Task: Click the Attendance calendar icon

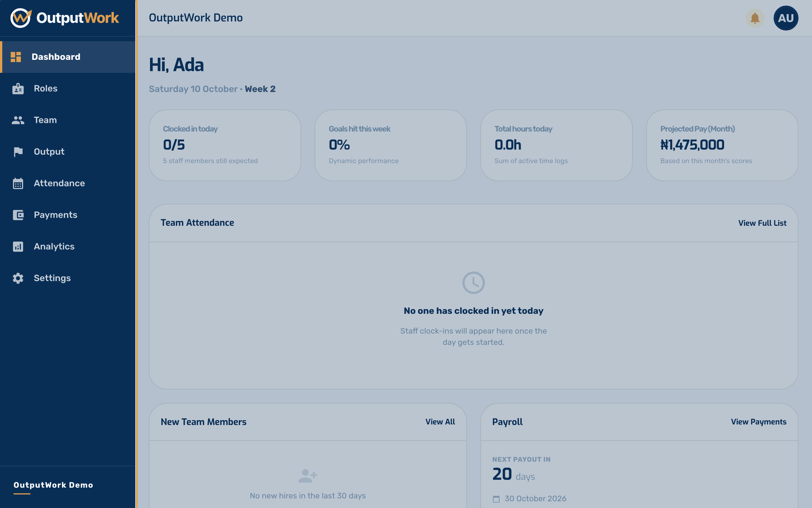Action: [18, 183]
